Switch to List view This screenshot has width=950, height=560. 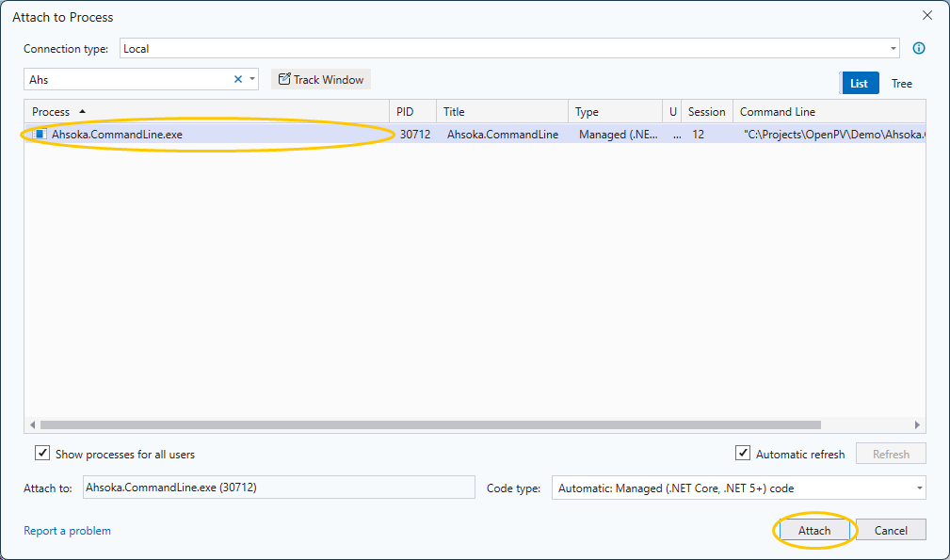click(x=859, y=84)
